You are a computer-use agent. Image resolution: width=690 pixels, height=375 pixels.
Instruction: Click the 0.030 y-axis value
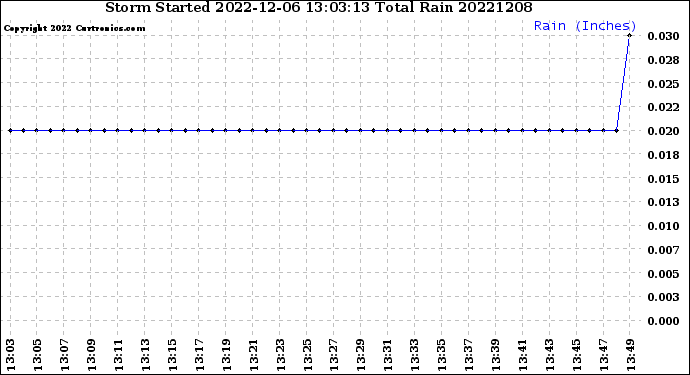click(x=663, y=36)
